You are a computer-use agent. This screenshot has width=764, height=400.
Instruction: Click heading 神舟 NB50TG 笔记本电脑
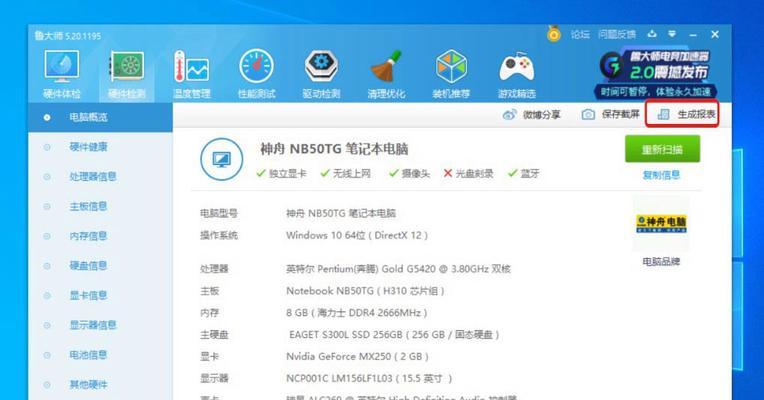click(x=334, y=149)
